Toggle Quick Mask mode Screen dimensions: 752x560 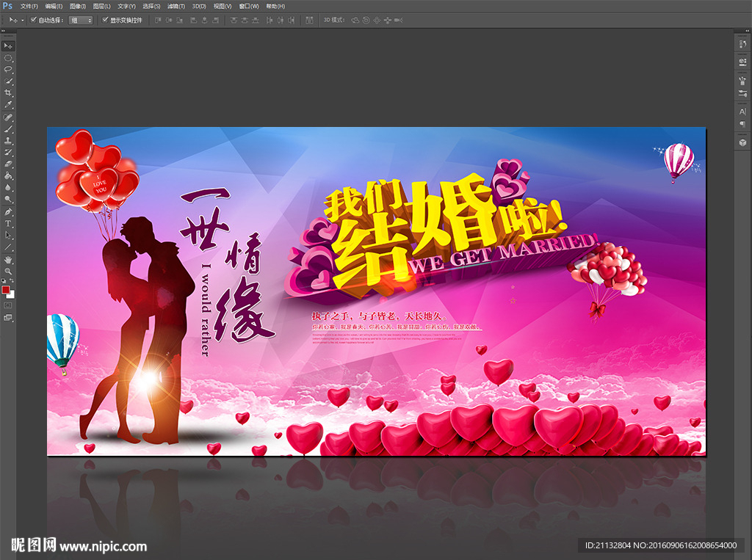point(8,305)
